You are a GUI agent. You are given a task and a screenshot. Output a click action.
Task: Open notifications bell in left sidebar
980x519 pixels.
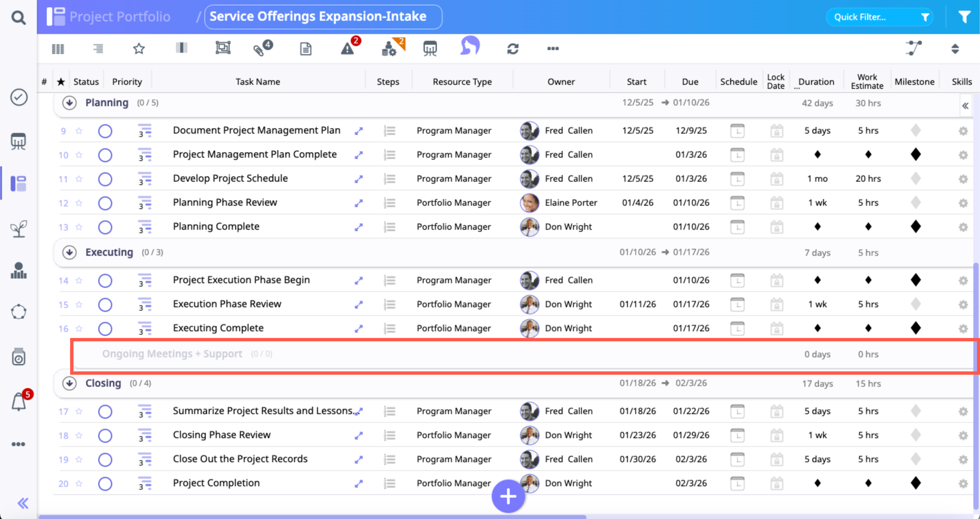pos(18,402)
